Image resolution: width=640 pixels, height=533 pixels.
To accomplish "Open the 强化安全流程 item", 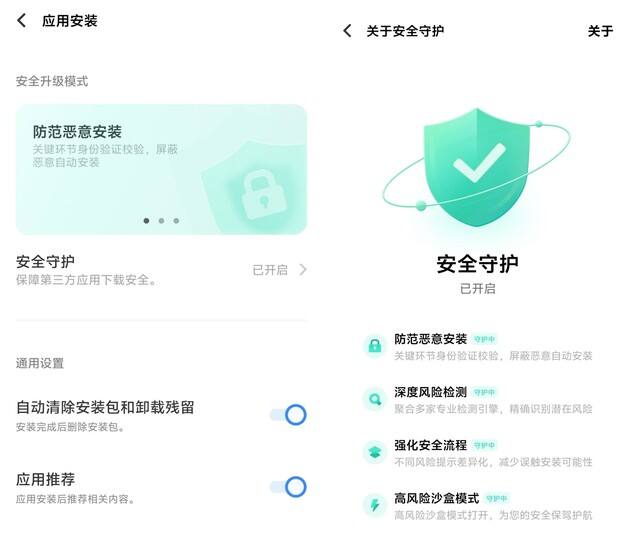I will click(478, 453).
